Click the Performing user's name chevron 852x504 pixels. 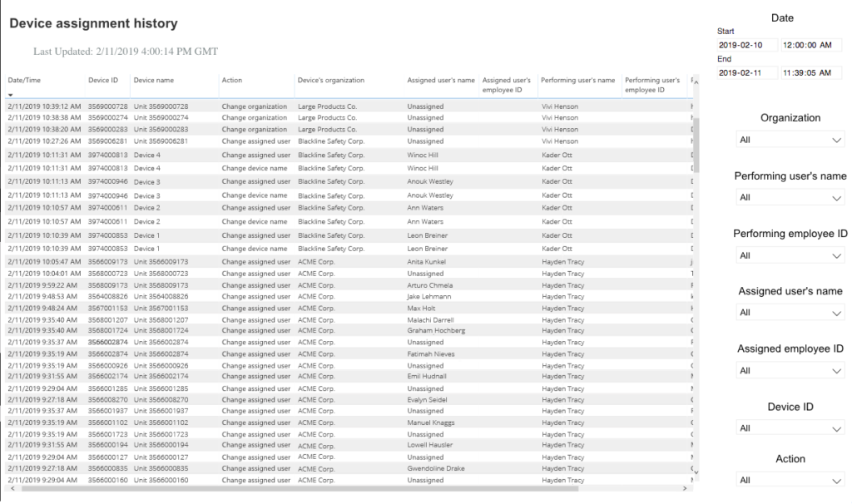[838, 197]
